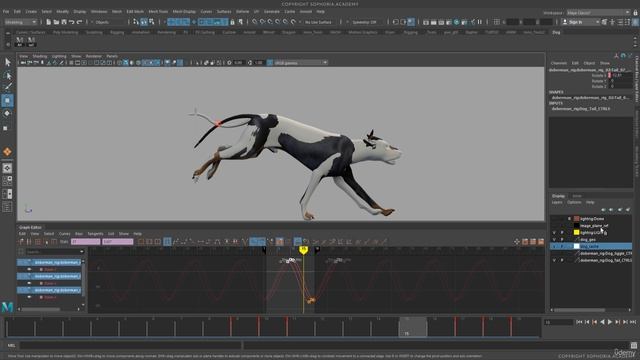Screen dimensions: 640x360
Task: Click the Select by hierarchy icon
Action: click(136, 22)
